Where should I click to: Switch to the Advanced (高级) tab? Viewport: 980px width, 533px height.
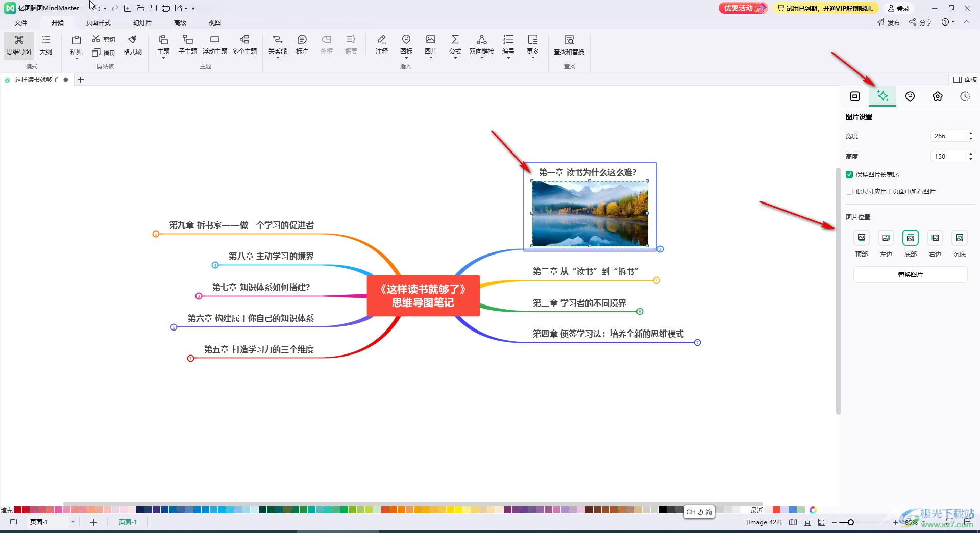(180, 22)
